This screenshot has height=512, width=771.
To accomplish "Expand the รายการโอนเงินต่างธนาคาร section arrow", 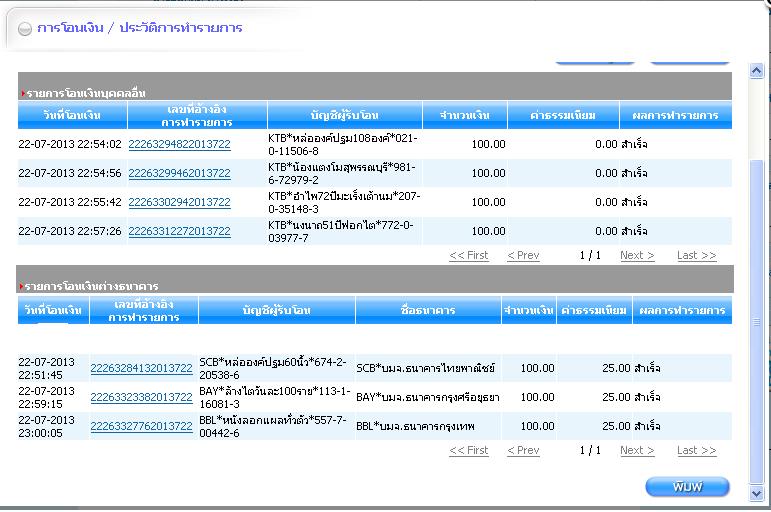I will click(x=22, y=287).
